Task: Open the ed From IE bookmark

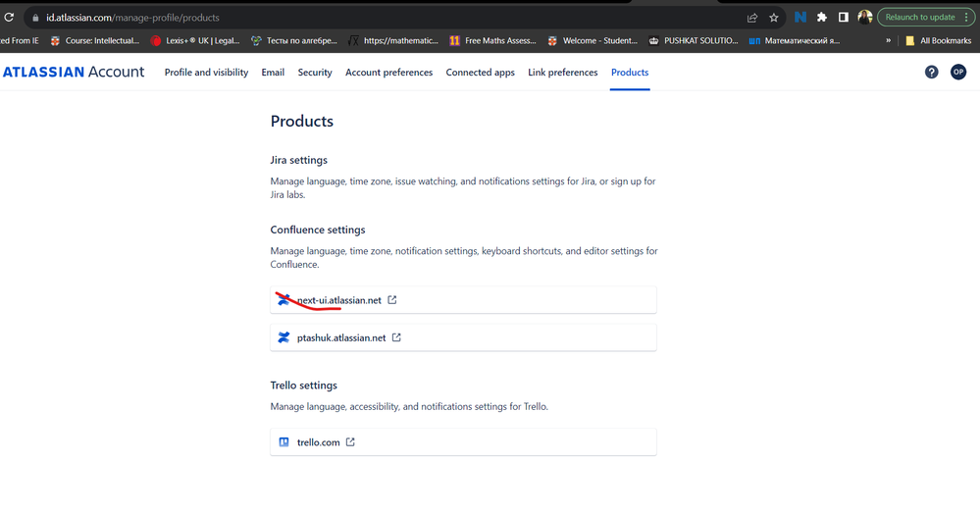Action: click(x=20, y=40)
